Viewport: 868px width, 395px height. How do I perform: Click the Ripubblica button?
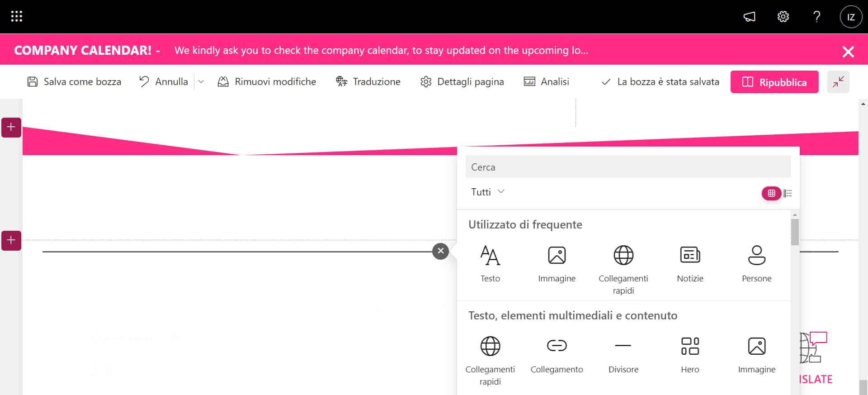[x=774, y=82]
